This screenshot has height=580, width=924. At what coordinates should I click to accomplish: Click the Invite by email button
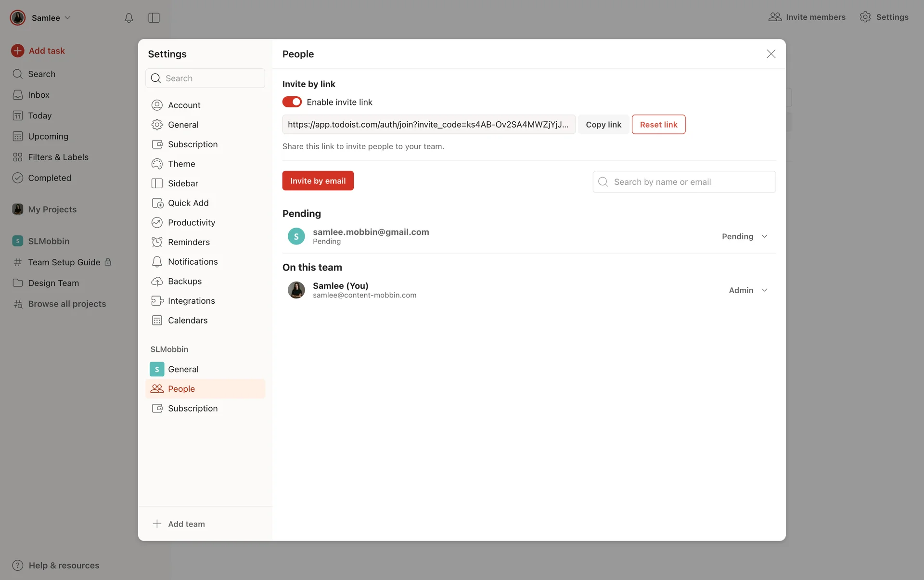point(318,181)
